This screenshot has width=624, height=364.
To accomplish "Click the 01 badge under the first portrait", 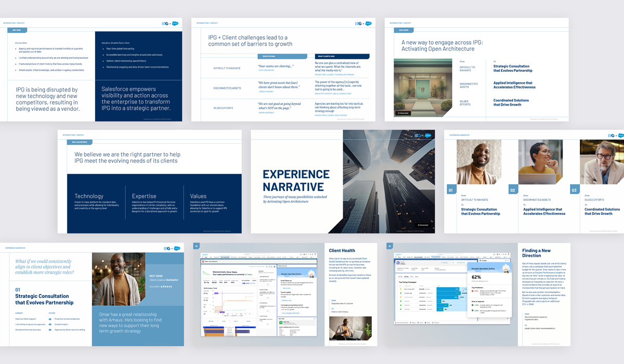I will point(451,190).
